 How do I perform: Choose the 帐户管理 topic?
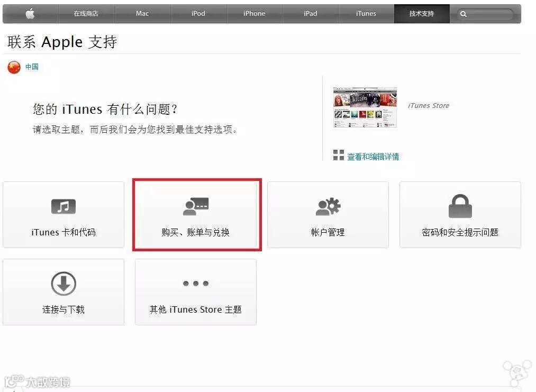coord(328,215)
